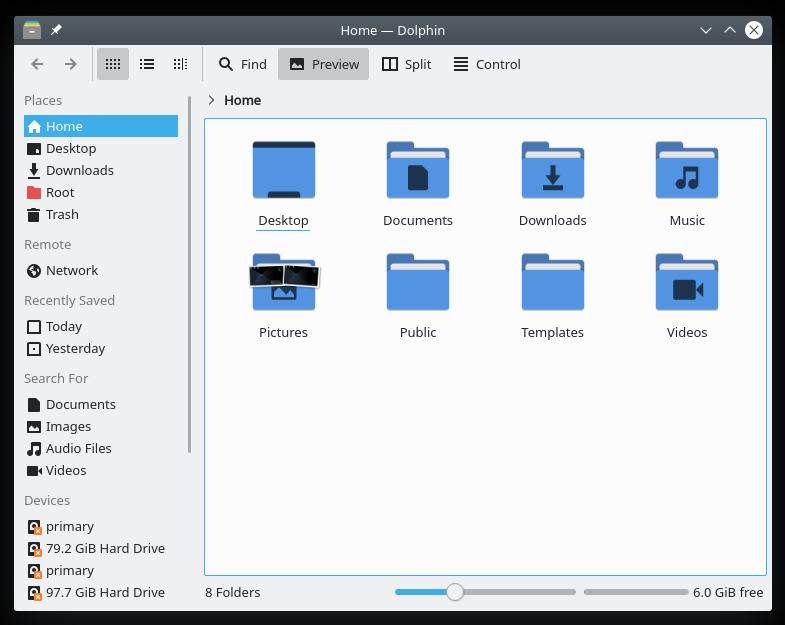Open Network under Remote

[x=71, y=270]
